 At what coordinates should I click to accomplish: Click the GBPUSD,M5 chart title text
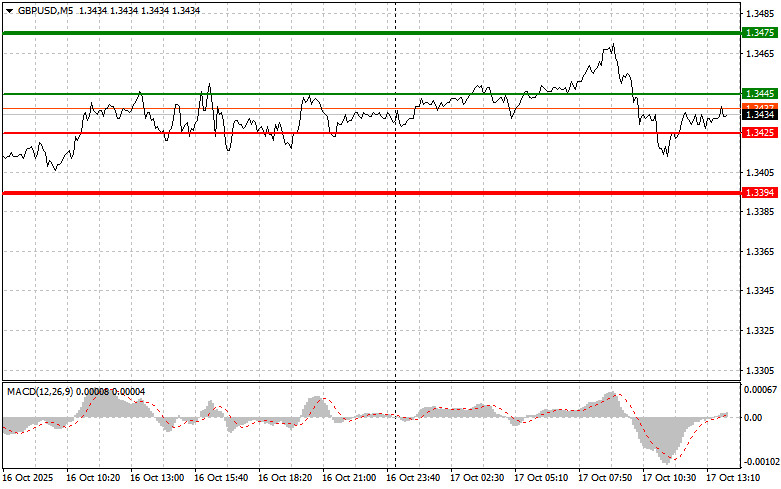45,10
